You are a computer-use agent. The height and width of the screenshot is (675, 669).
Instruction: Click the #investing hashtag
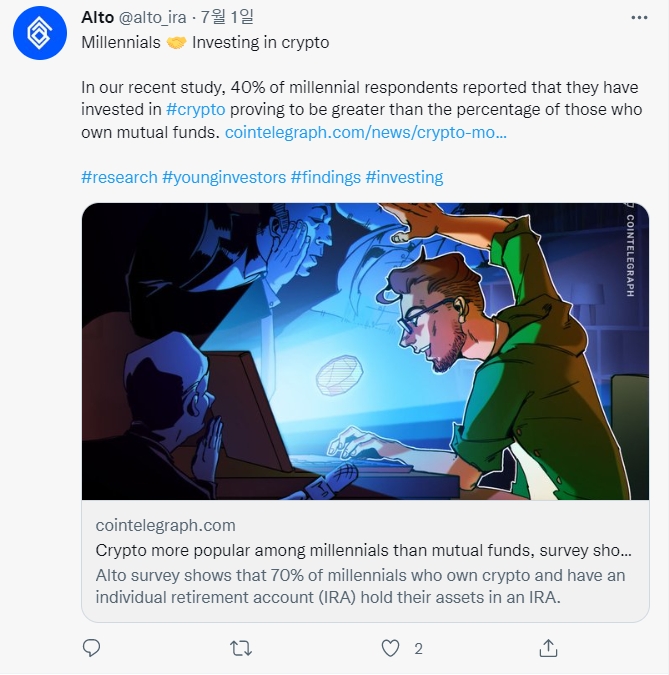(404, 177)
